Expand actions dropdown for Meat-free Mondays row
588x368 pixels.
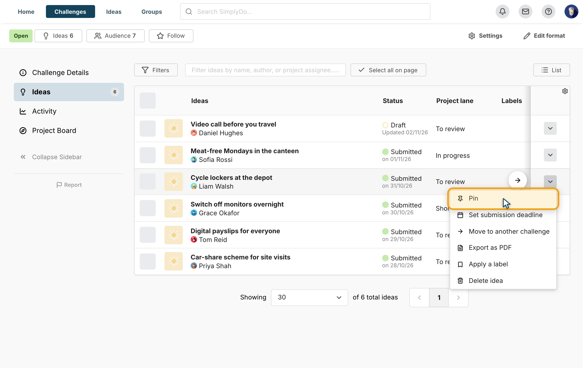tap(550, 155)
